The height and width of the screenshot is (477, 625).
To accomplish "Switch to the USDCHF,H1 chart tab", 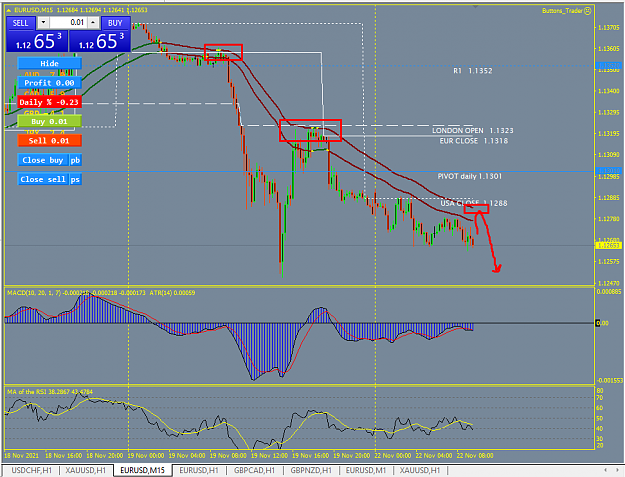I will tap(31, 470).
